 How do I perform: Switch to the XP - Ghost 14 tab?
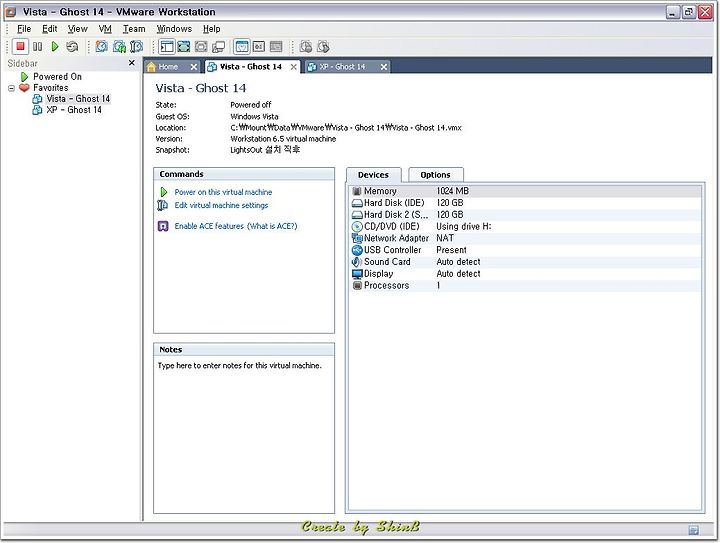(342, 67)
